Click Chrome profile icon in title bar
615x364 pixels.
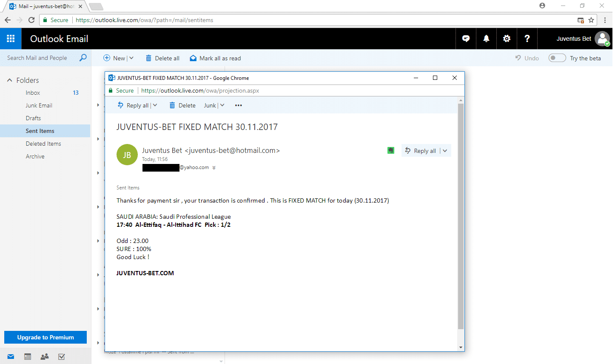[x=542, y=6]
